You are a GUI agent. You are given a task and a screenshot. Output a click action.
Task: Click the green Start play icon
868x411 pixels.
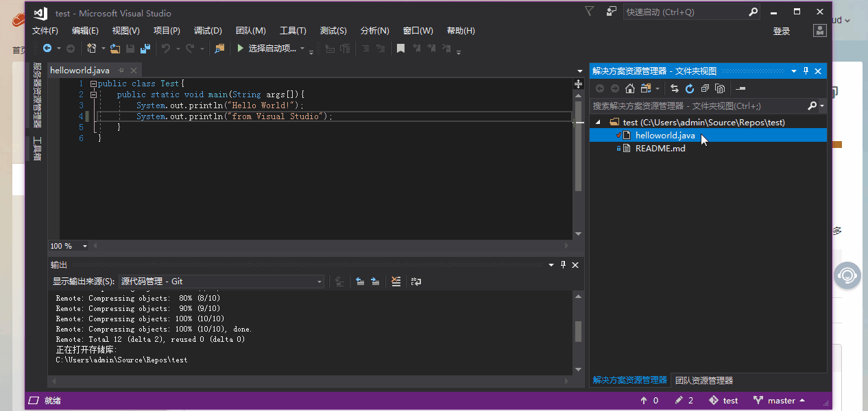240,49
